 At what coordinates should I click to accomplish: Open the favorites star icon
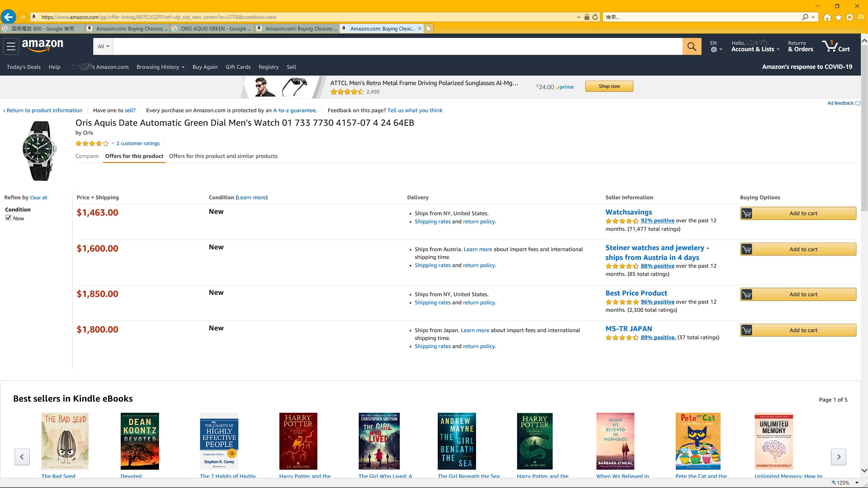pos(839,17)
